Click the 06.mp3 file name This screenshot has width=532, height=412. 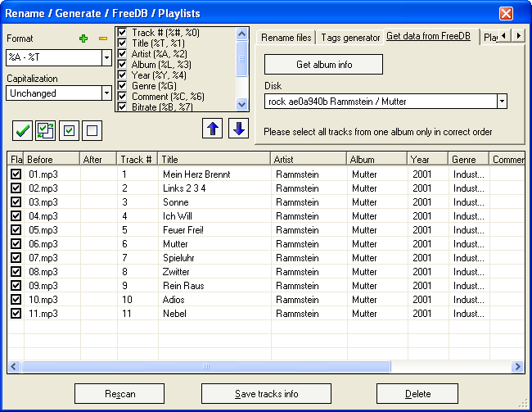pos(43,244)
